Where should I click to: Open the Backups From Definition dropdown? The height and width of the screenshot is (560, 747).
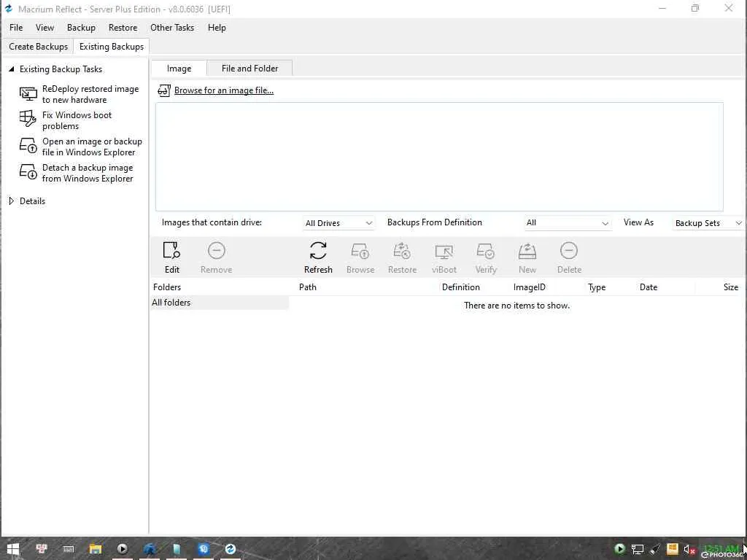(568, 223)
